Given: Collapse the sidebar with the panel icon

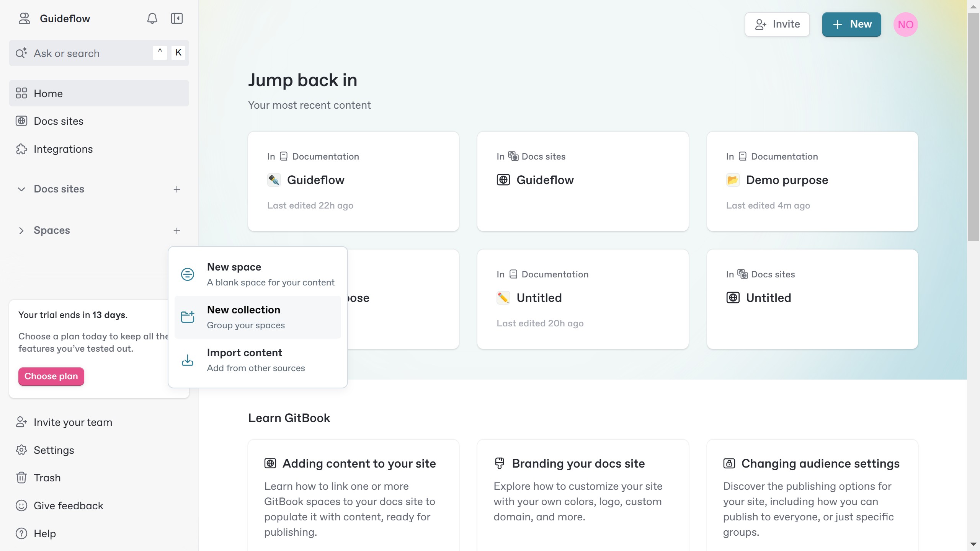Looking at the screenshot, I should [177, 18].
